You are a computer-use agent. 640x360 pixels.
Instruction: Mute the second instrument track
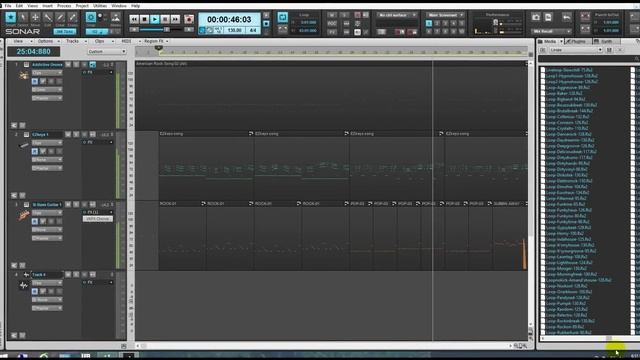pyautogui.click(x=68, y=134)
